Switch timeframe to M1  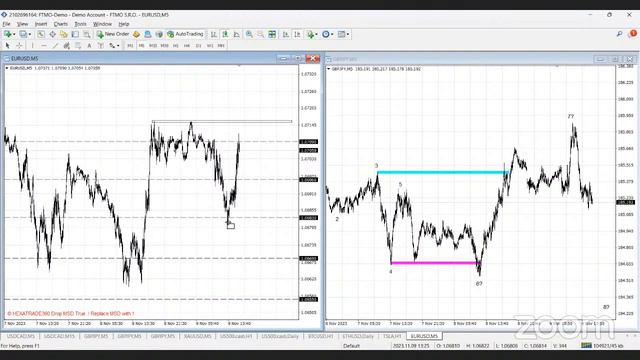130,46
